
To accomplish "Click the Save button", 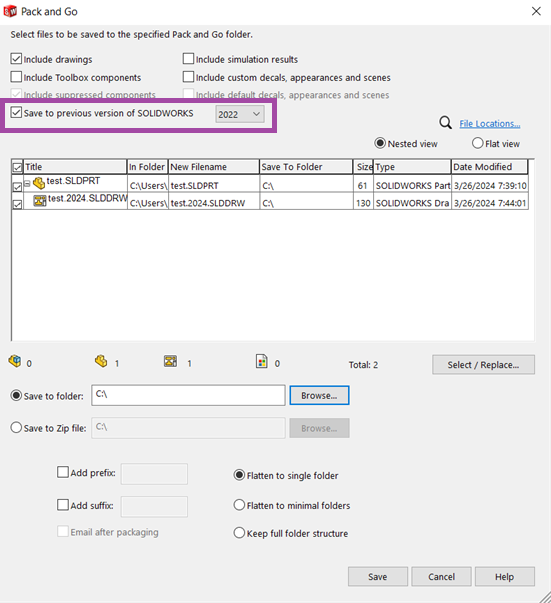I will [x=378, y=576].
